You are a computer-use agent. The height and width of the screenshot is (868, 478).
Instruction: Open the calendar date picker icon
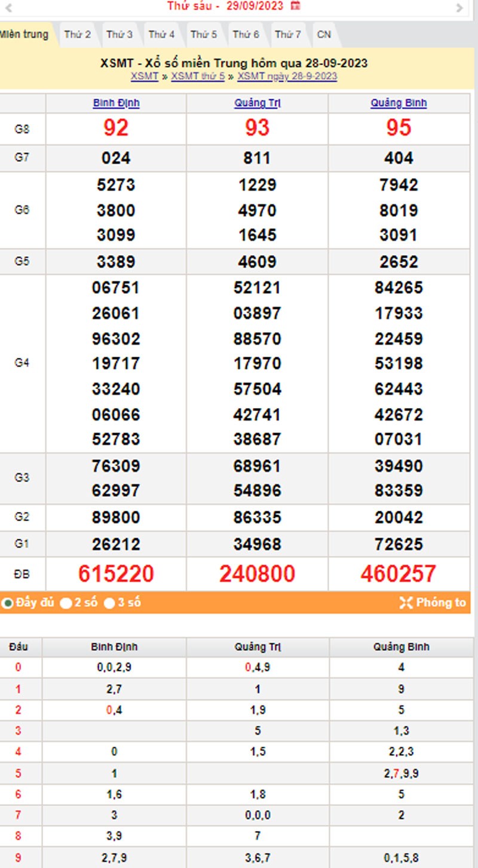pyautogui.click(x=295, y=6)
